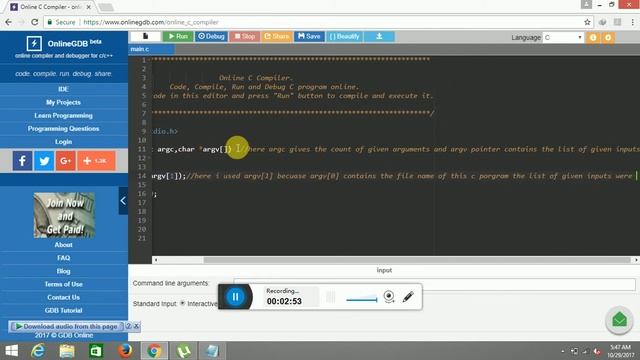Select the recorder pencil annotation tool

click(x=408, y=297)
